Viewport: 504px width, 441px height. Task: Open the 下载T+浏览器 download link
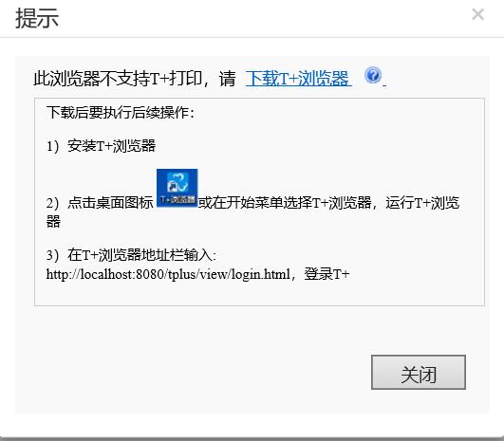298,78
